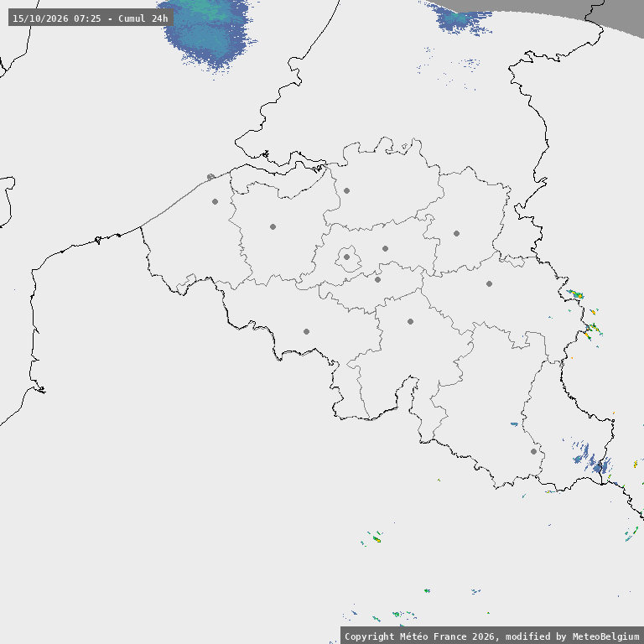
Task: Click the large blue rain blob over the North Sea
Action: [x=208, y=33]
